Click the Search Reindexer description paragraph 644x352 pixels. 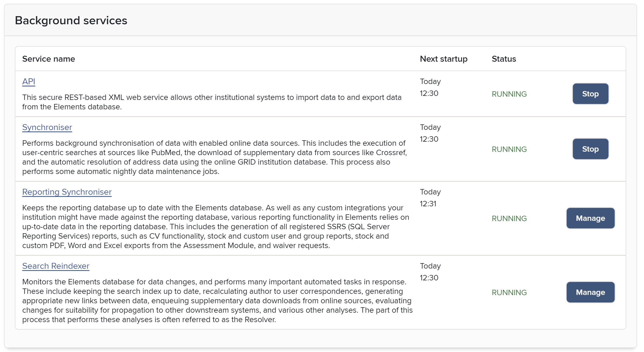pos(217,301)
